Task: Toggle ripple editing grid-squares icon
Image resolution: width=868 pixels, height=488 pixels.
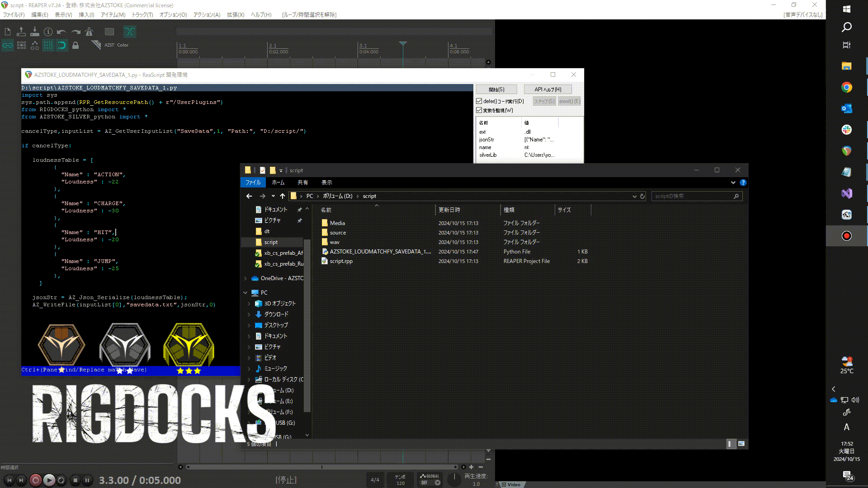Action: pos(21,45)
